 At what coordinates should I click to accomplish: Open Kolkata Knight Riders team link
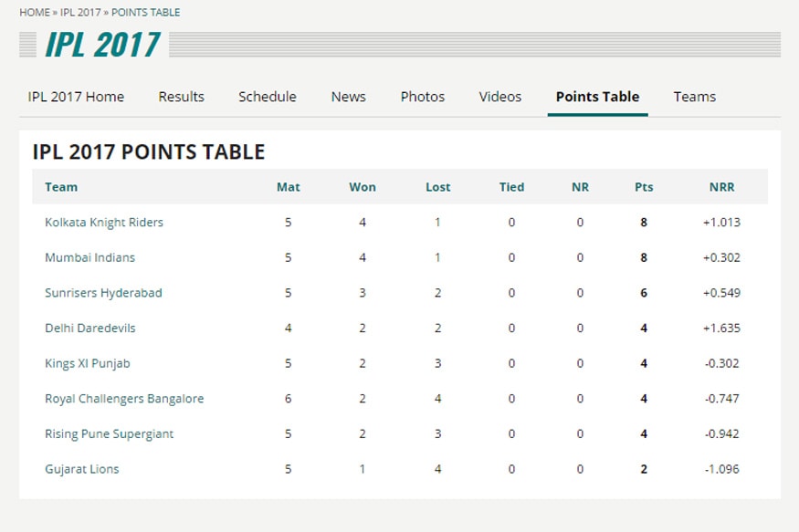point(104,223)
